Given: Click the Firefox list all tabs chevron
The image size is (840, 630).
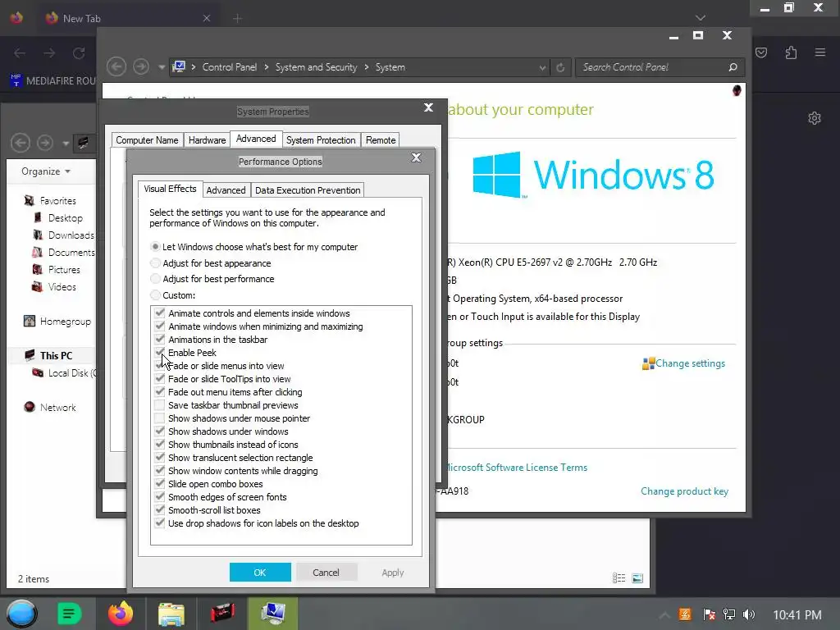Looking at the screenshot, I should click(x=701, y=18).
